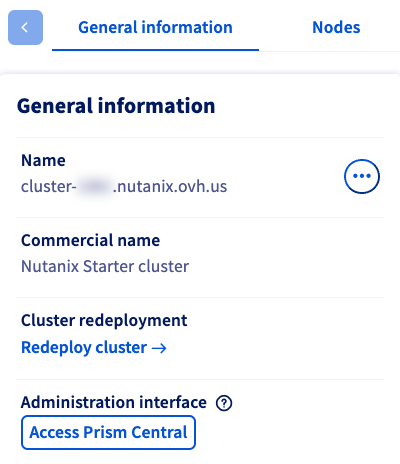This screenshot has height=464, width=400.
Task: Show Administration interface help tooltip icon
Action: click(x=224, y=403)
